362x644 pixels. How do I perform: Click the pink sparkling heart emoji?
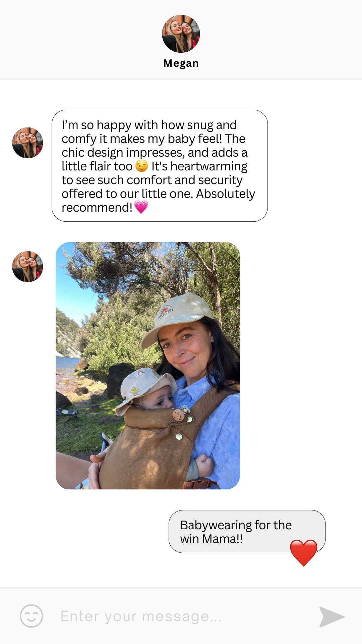point(141,207)
